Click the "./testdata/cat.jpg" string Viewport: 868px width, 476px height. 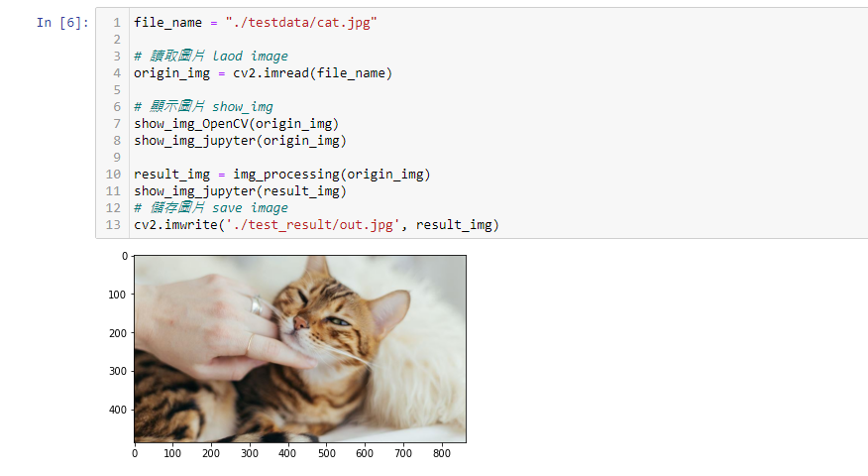point(301,23)
